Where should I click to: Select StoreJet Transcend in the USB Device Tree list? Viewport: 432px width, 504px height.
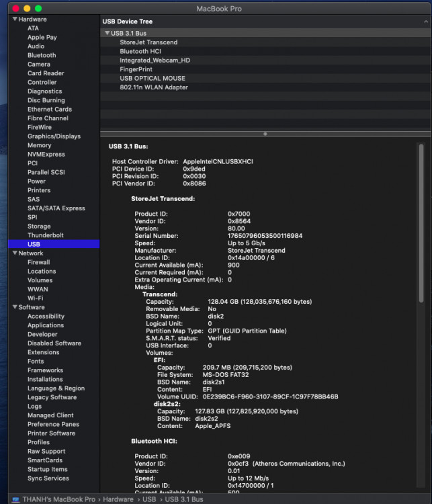[x=148, y=42]
